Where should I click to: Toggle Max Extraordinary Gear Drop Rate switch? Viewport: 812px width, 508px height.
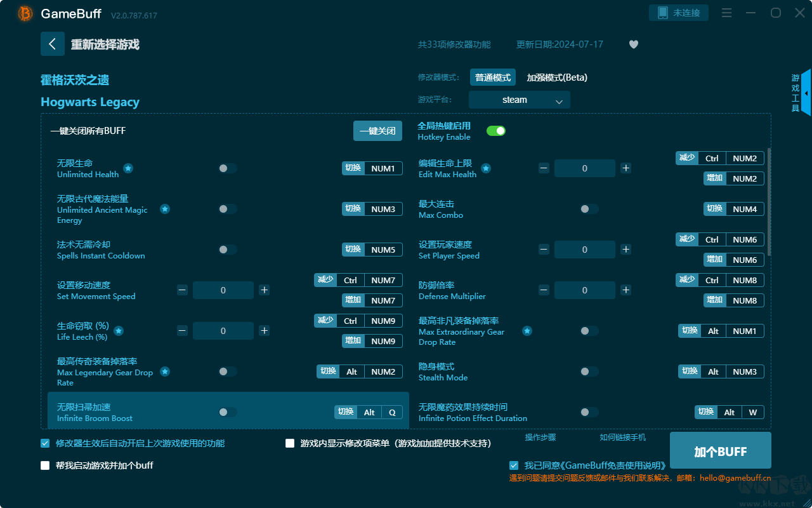pyautogui.click(x=589, y=331)
